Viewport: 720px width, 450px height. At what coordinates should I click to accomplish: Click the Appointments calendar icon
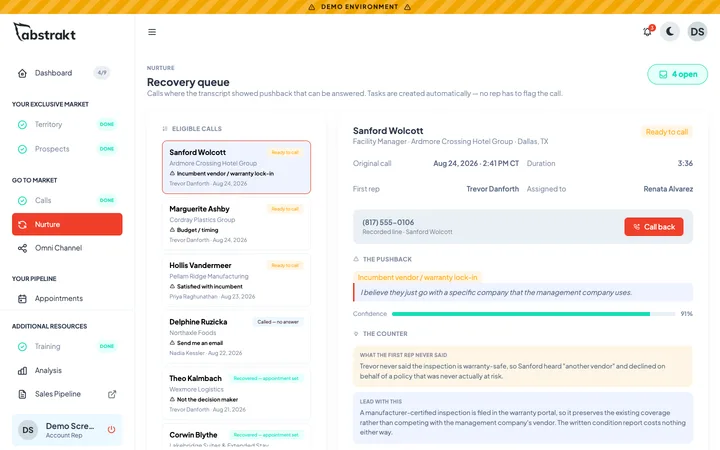pyautogui.click(x=22, y=298)
